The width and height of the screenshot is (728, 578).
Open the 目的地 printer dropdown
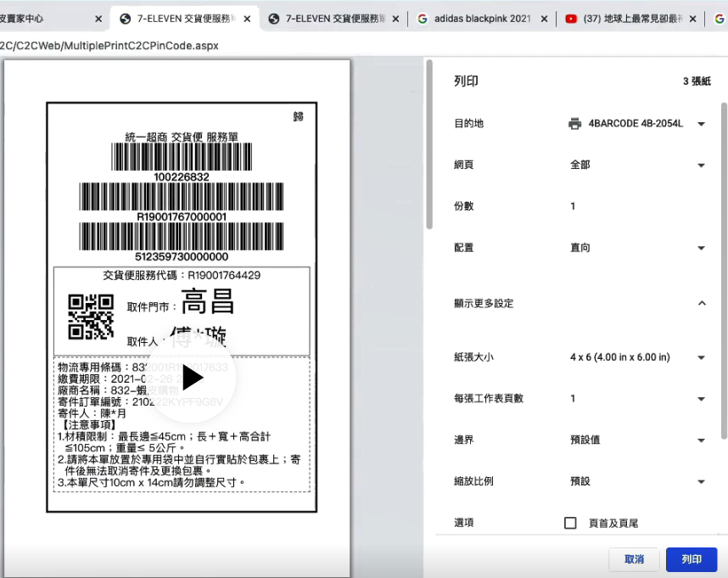pos(636,123)
